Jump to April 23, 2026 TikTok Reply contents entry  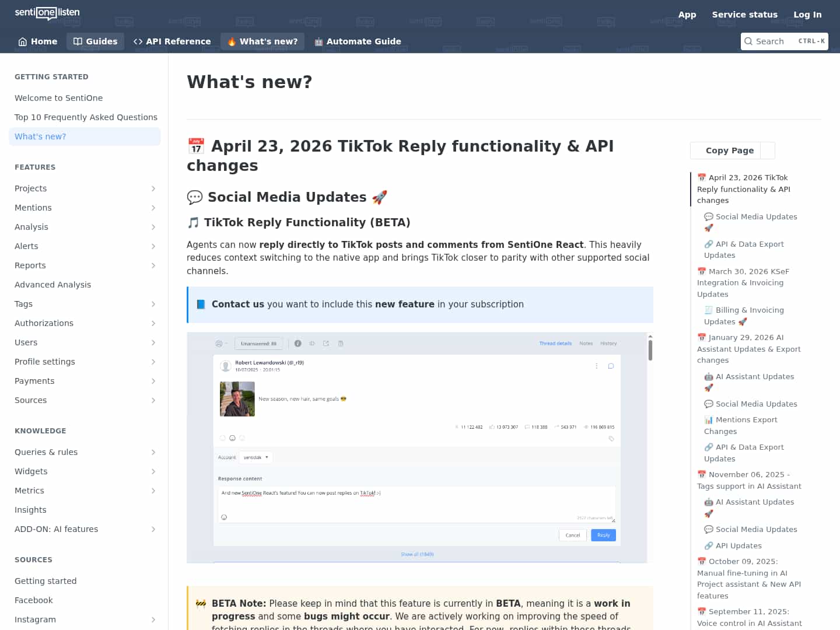pos(744,189)
